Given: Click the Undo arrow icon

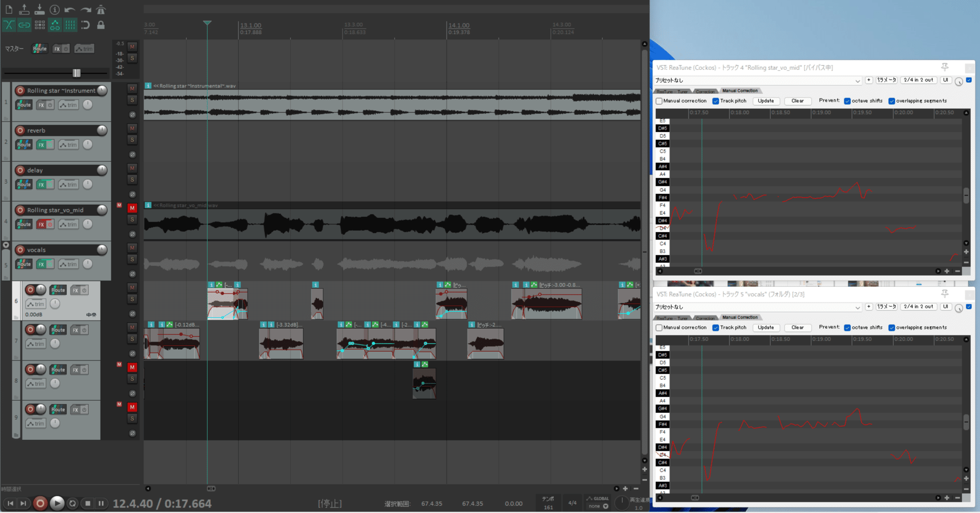Looking at the screenshot, I should pyautogui.click(x=70, y=10).
